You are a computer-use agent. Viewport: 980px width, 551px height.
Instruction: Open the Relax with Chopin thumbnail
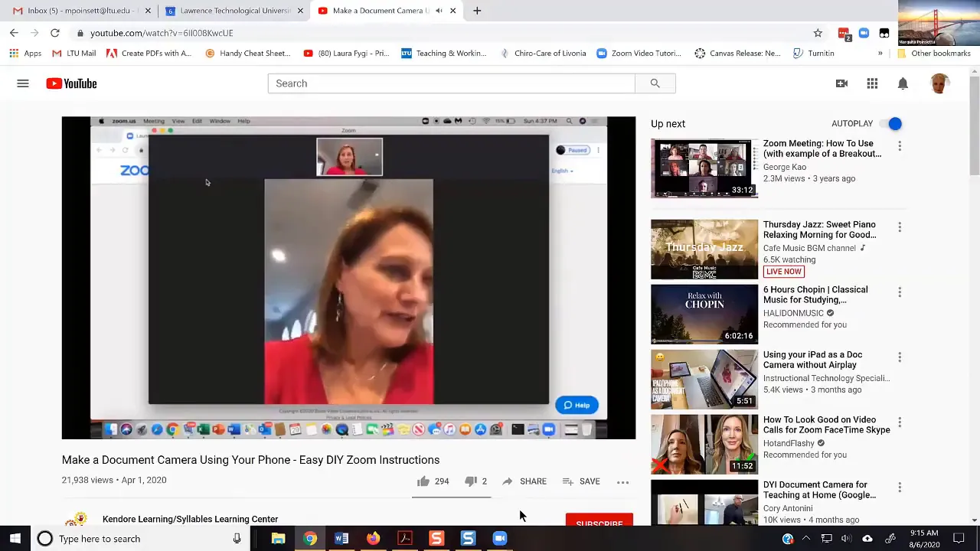click(x=704, y=315)
